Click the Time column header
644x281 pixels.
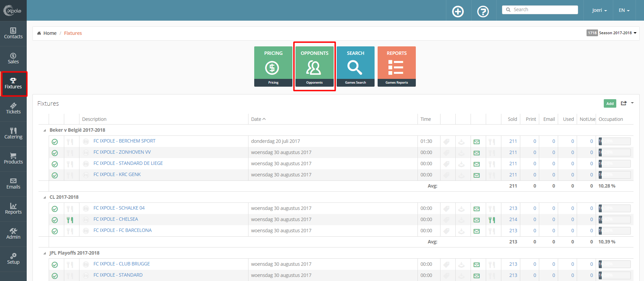(426, 119)
